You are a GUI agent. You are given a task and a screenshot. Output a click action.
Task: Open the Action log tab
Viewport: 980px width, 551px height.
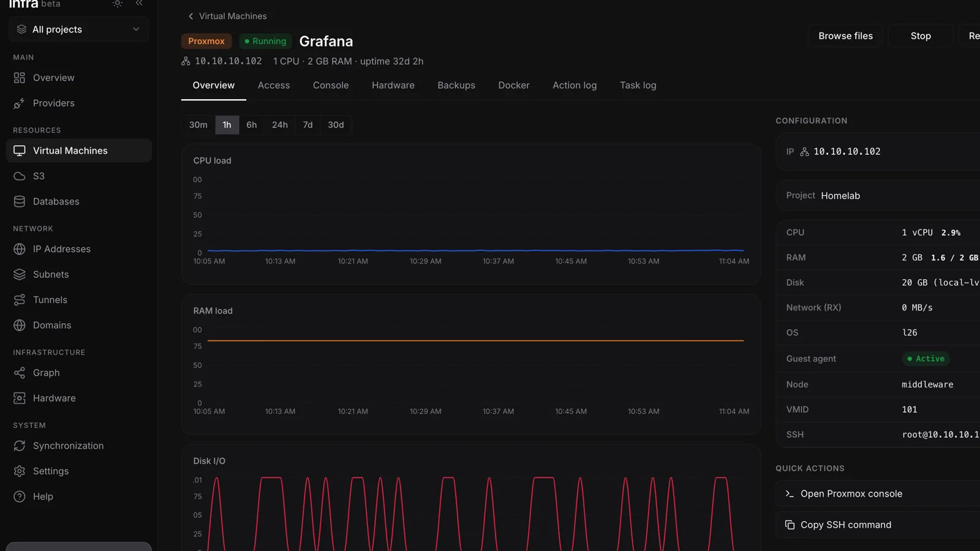point(575,85)
